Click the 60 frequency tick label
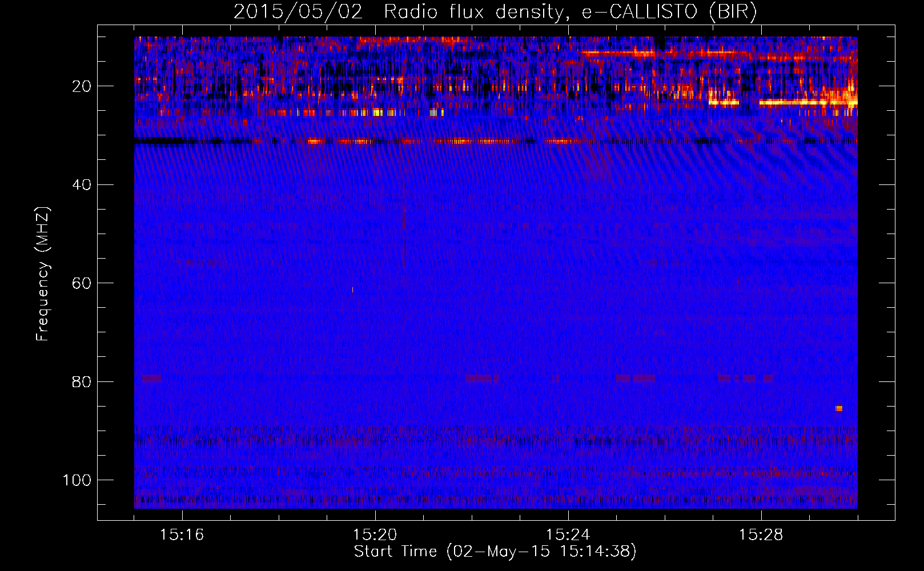924x571 pixels. pos(82,284)
